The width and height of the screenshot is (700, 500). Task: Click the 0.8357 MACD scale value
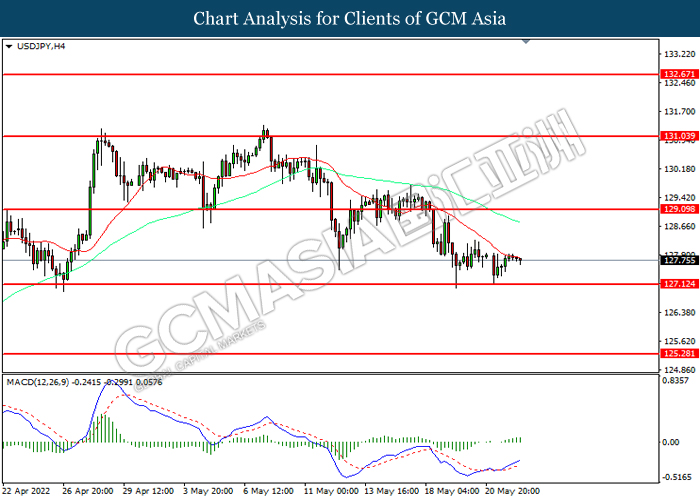[x=676, y=380]
